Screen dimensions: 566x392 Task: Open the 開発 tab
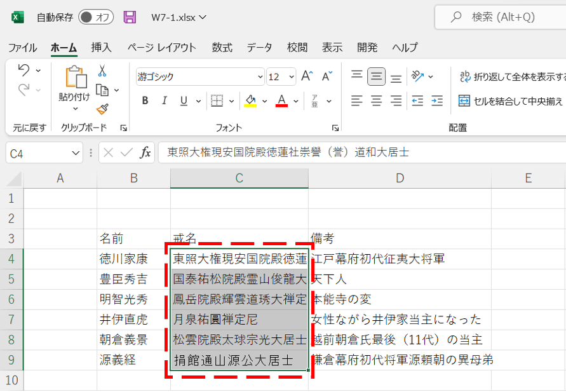pyautogui.click(x=367, y=47)
